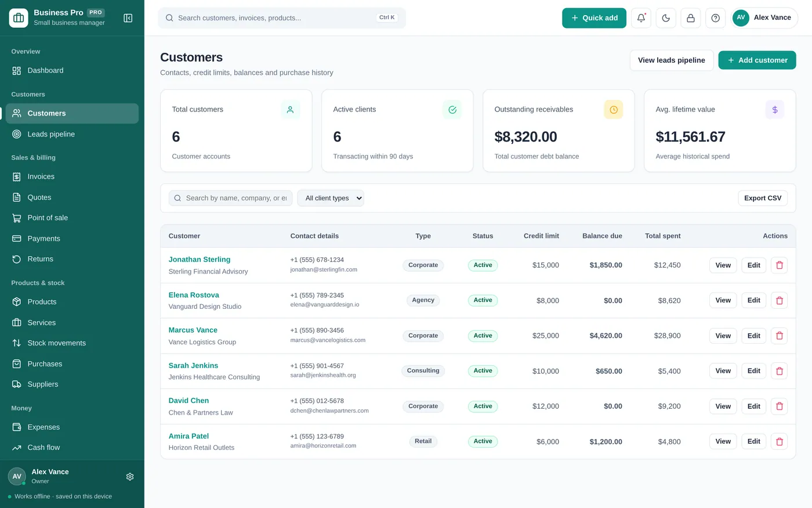
Task: Delete Jonathan Sterling with trash icon
Action: [780, 265]
